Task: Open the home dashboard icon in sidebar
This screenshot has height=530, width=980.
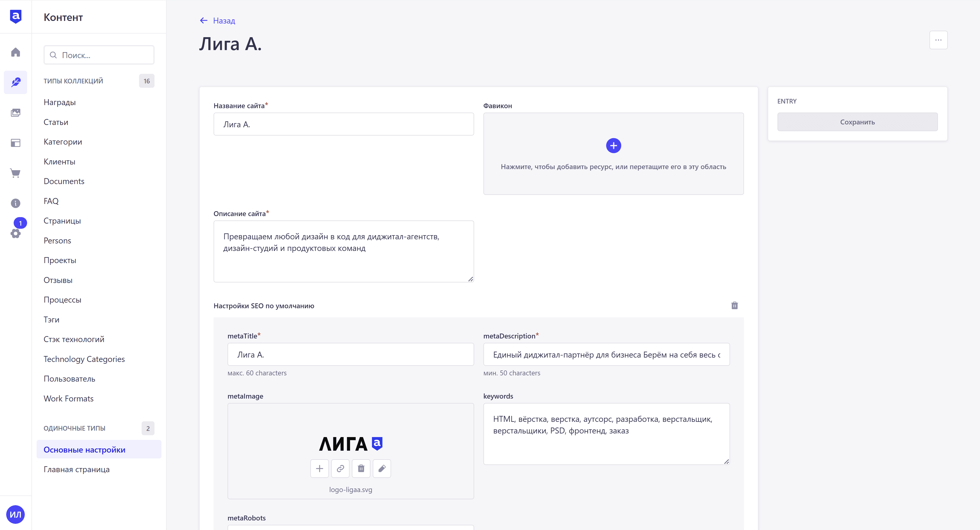Action: pyautogui.click(x=15, y=52)
